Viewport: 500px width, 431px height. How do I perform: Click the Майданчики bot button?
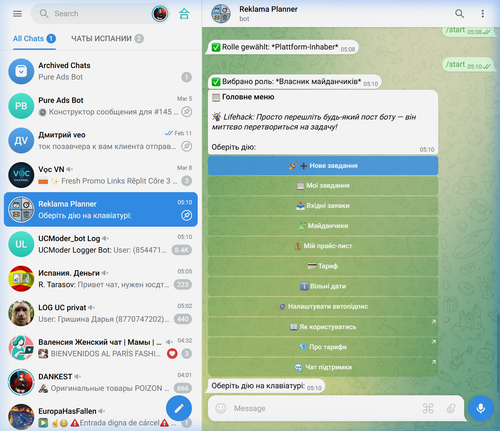coord(323,226)
